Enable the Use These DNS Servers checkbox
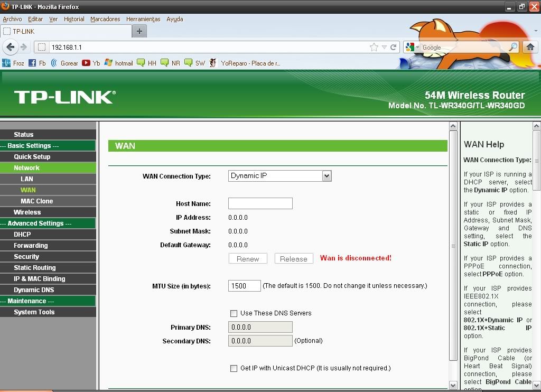This screenshot has height=392, width=541. pyautogui.click(x=234, y=313)
